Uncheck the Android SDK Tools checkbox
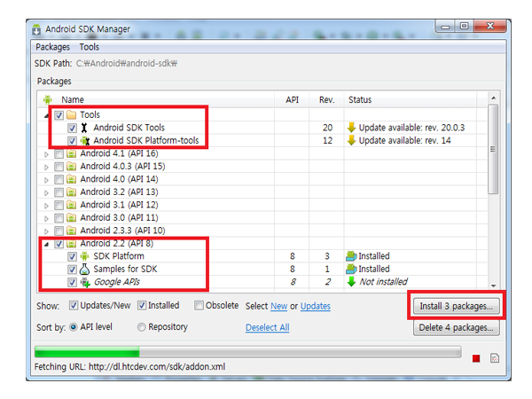 (72, 128)
